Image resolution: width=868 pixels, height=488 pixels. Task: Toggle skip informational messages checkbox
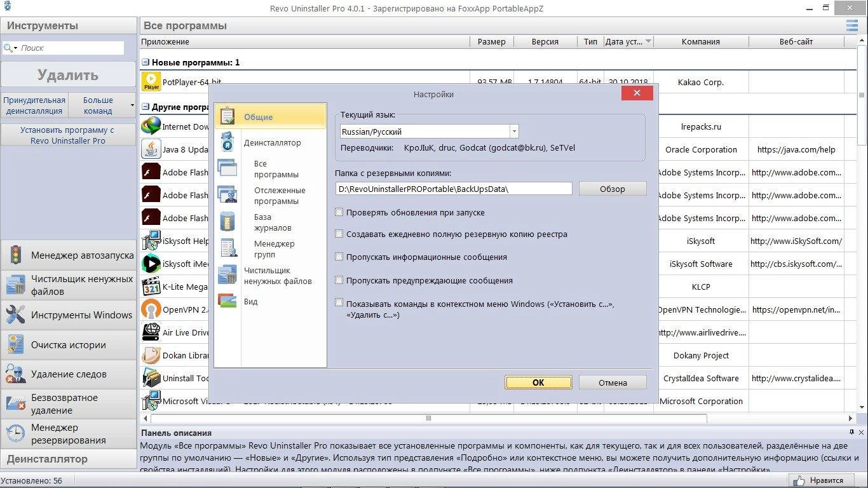pyautogui.click(x=339, y=257)
